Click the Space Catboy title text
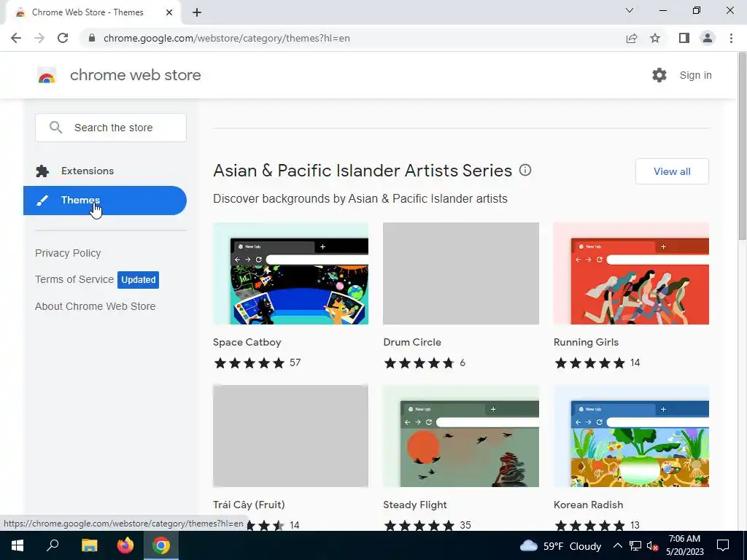The image size is (747, 560). point(247,343)
